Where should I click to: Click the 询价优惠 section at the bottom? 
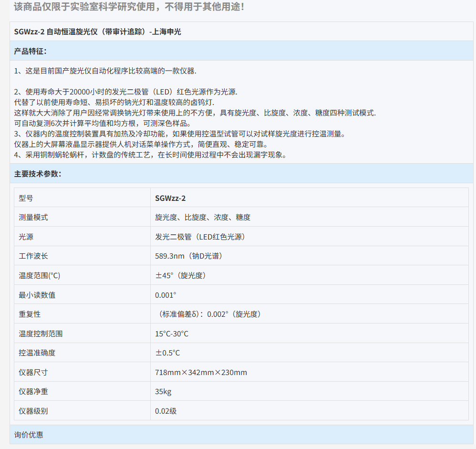29,435
